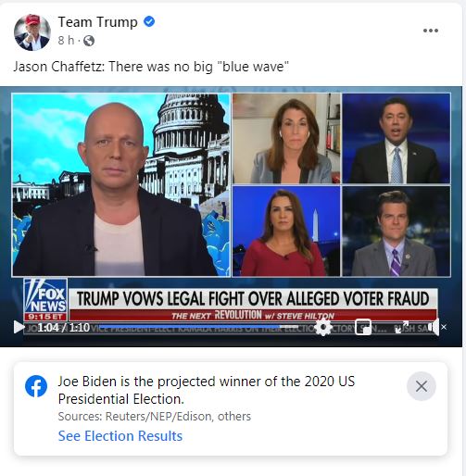Screen dimensions: 466x476
Task: Click the Facebook logo in the election notice
Action: point(36,386)
